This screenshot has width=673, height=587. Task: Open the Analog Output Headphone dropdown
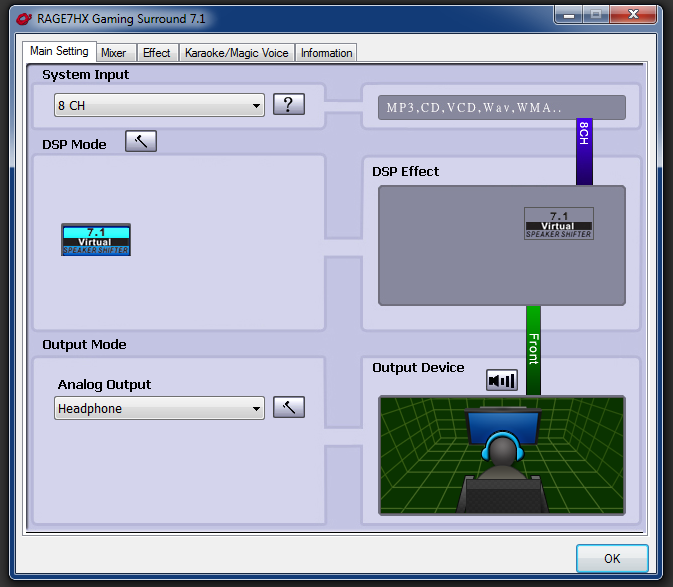159,409
